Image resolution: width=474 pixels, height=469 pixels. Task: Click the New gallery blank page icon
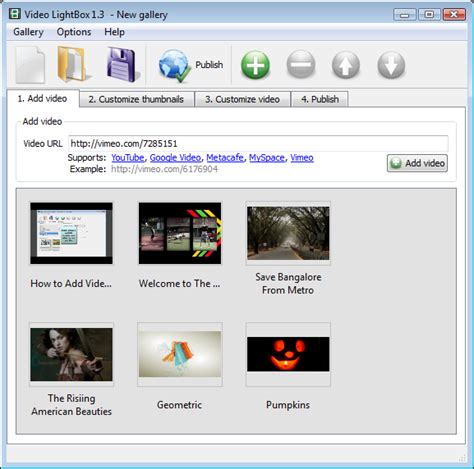(x=30, y=65)
